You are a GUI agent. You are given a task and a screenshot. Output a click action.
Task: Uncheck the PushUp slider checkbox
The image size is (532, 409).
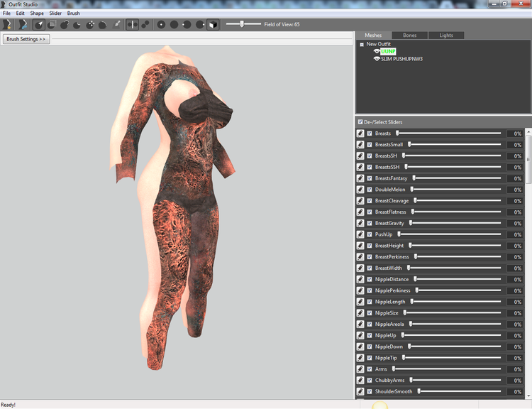click(x=370, y=234)
